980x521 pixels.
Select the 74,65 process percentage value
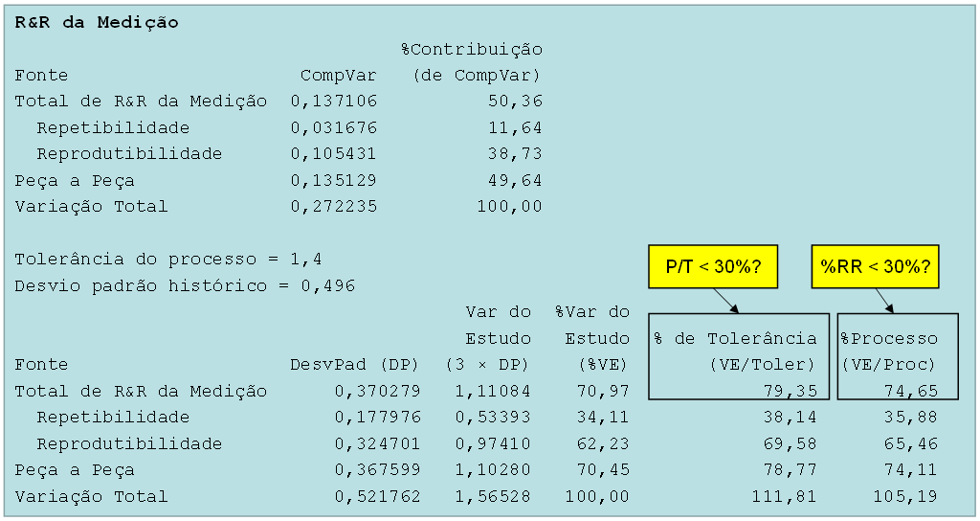pyautogui.click(x=911, y=391)
